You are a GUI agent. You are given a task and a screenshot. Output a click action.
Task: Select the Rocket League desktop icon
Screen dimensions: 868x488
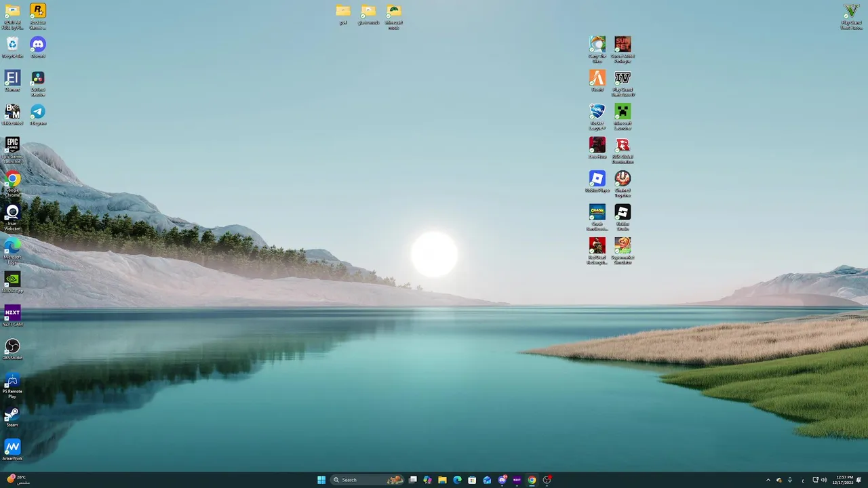tap(597, 117)
